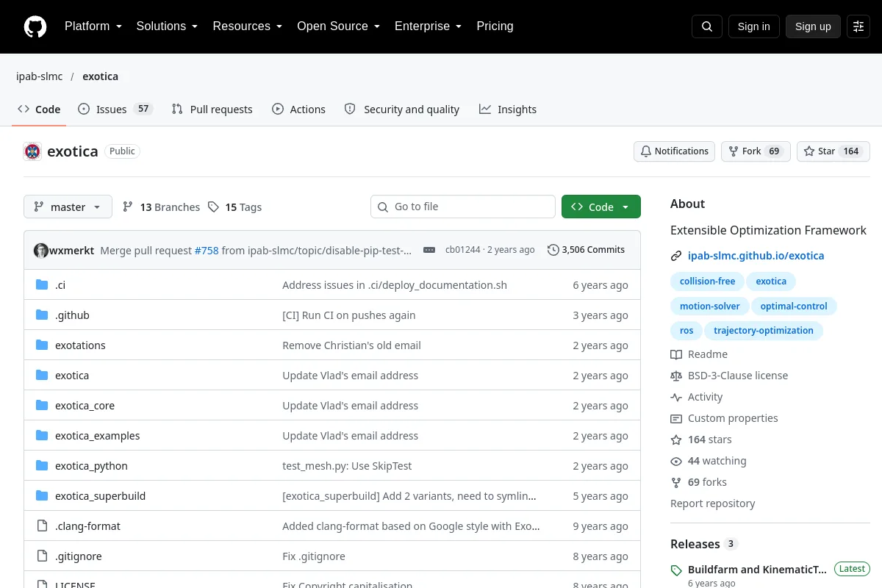Open the appearance settings icon beside Sign up

click(858, 26)
